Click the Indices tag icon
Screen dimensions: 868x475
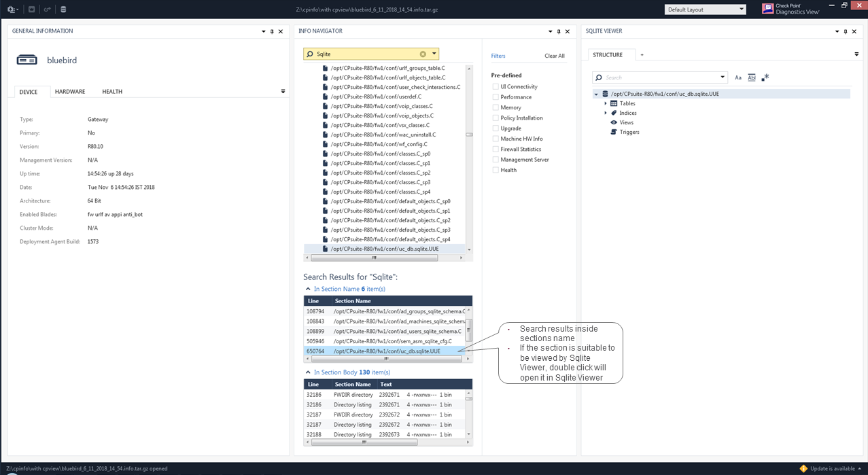pos(614,113)
